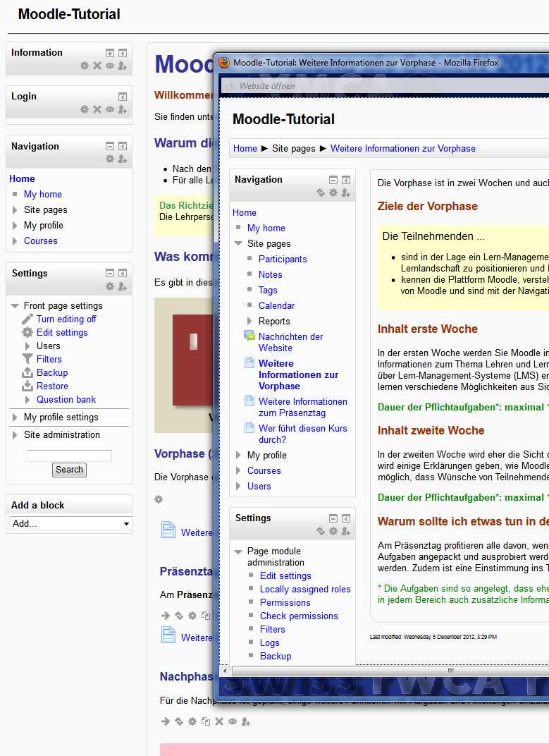Open gear icon of popup's Navigation block
The height and width of the screenshot is (756, 549).
[x=333, y=193]
